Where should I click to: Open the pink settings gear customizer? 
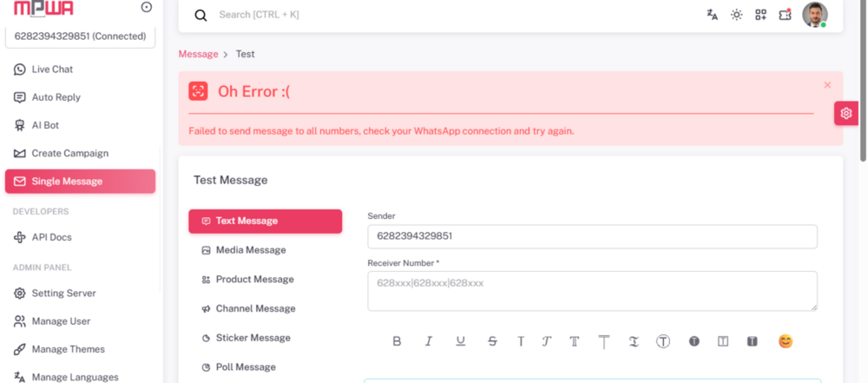(x=846, y=113)
